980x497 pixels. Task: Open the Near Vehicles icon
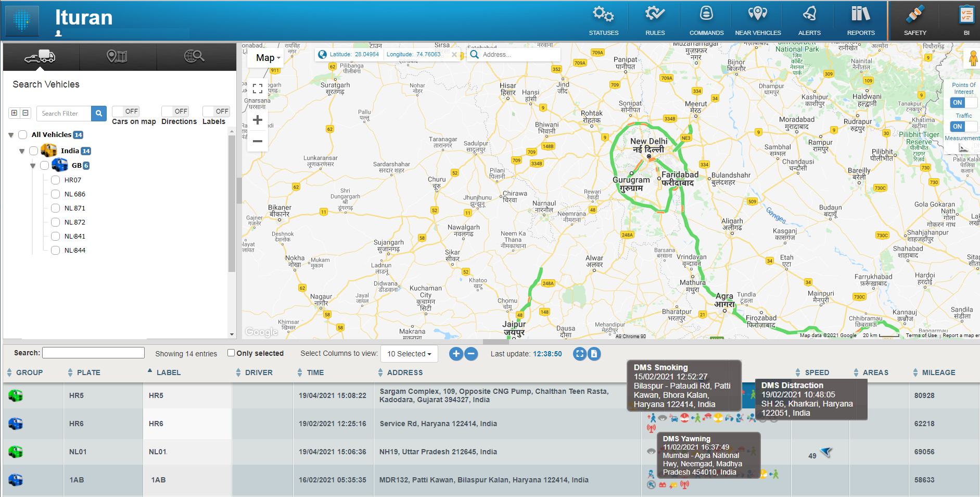click(x=757, y=15)
